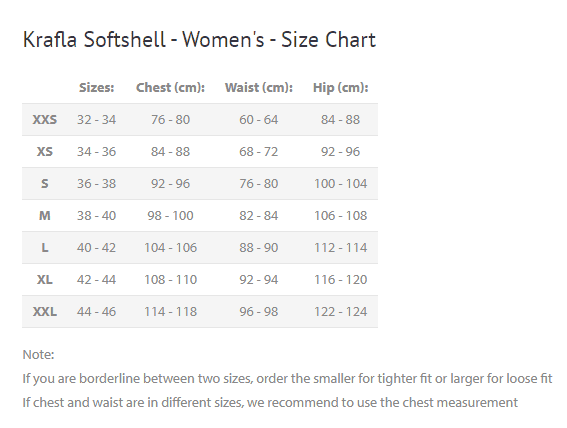This screenshot has width=567, height=428.
Task: Click the XXS row label
Action: (x=44, y=120)
